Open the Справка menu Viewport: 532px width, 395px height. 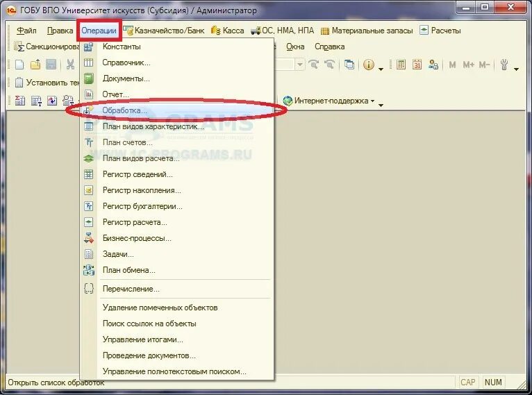point(329,47)
